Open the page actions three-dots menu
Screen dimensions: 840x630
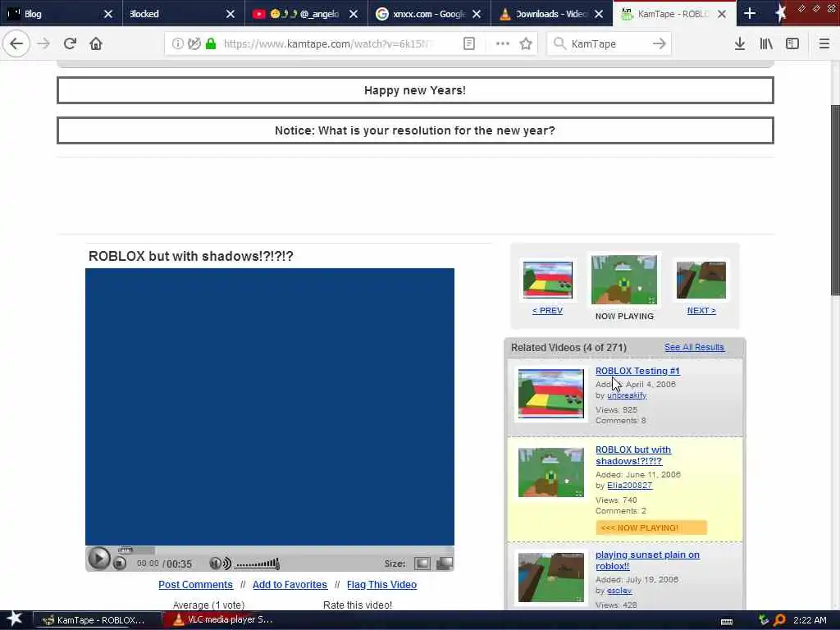[x=503, y=43]
